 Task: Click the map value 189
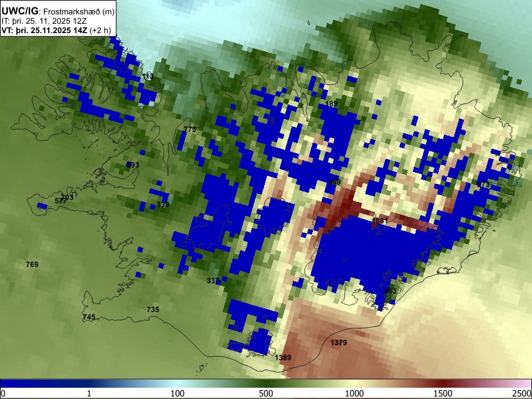pyautogui.click(x=331, y=103)
